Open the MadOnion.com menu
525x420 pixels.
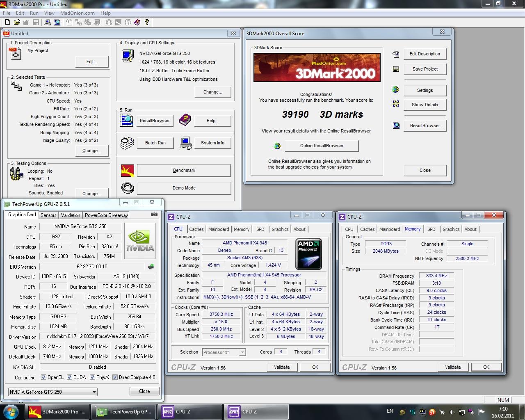(x=77, y=13)
